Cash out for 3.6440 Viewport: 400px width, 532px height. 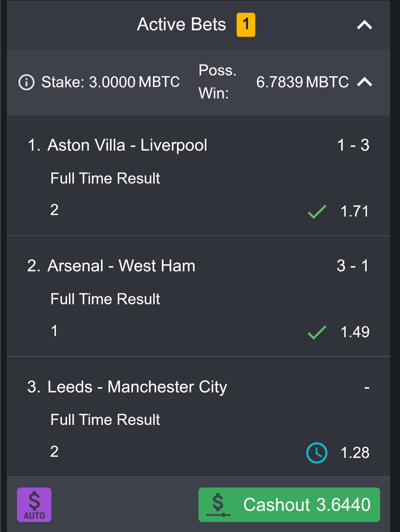coord(289,505)
